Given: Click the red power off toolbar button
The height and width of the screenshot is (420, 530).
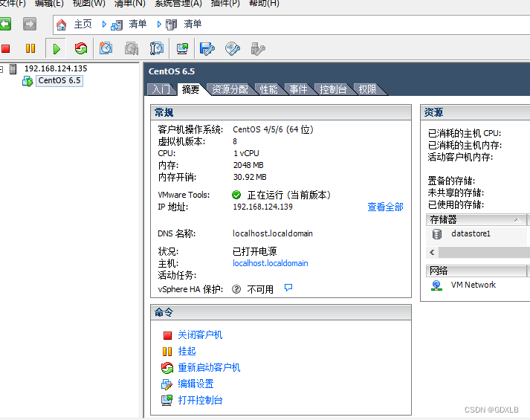Looking at the screenshot, I should coord(5,48).
